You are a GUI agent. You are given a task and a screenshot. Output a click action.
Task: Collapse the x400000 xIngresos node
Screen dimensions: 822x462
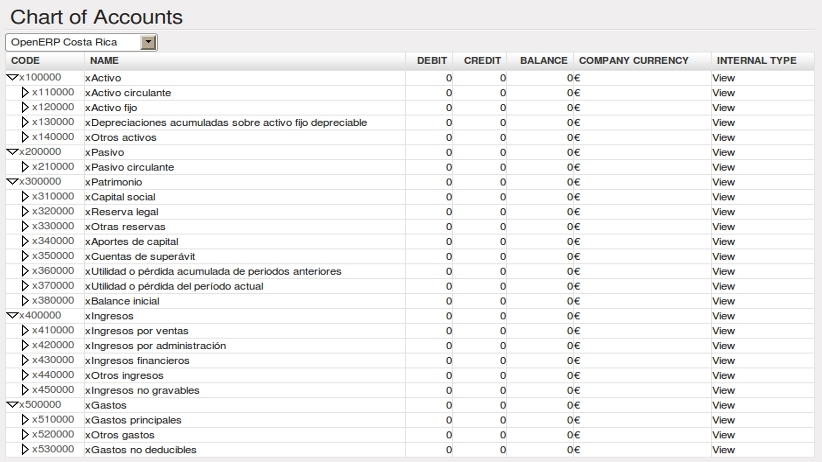point(12,316)
